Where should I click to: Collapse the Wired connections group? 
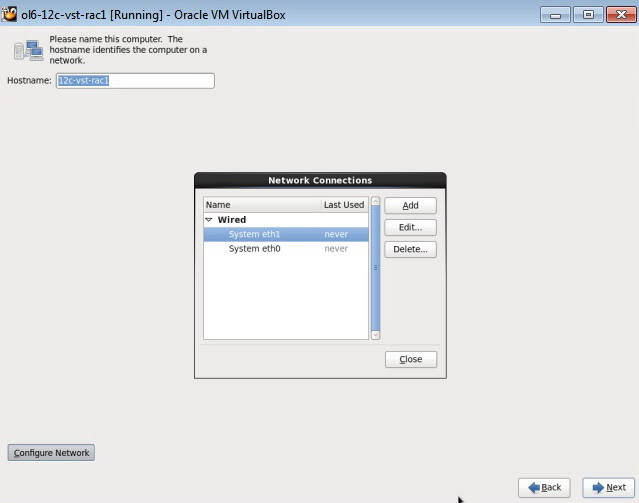[209, 220]
